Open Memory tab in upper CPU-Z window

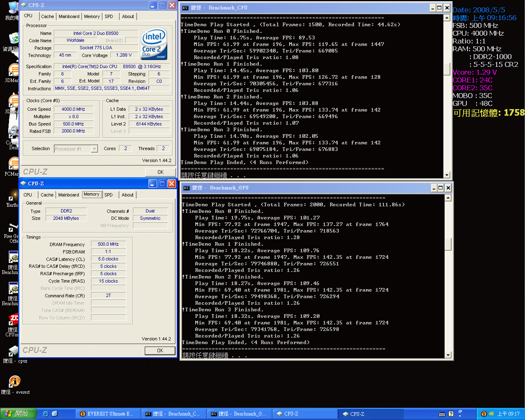92,16
